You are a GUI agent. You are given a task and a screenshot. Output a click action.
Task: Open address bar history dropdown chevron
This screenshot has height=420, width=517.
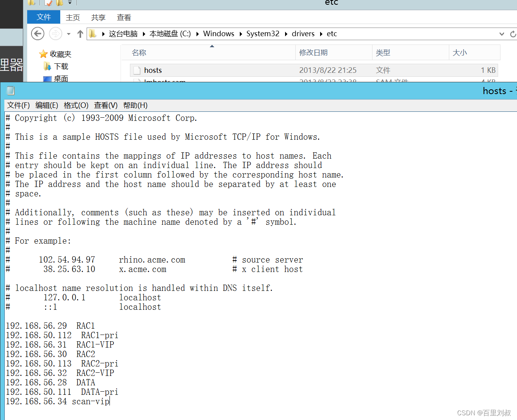point(502,34)
